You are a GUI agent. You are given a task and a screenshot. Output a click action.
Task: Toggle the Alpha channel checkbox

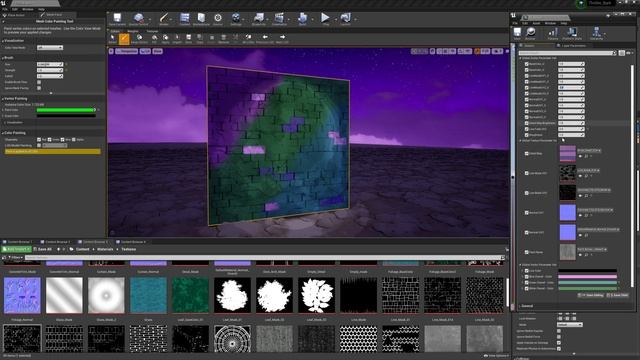point(74,140)
